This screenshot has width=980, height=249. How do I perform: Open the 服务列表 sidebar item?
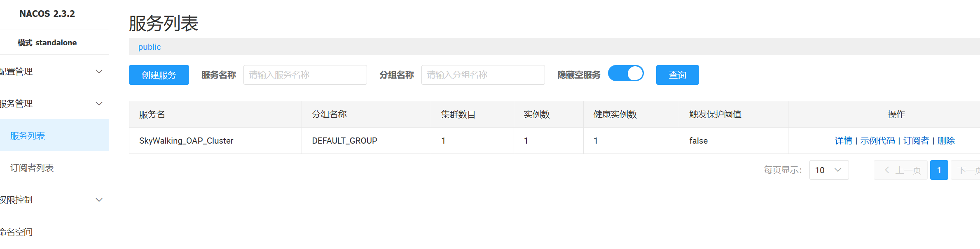point(54,135)
